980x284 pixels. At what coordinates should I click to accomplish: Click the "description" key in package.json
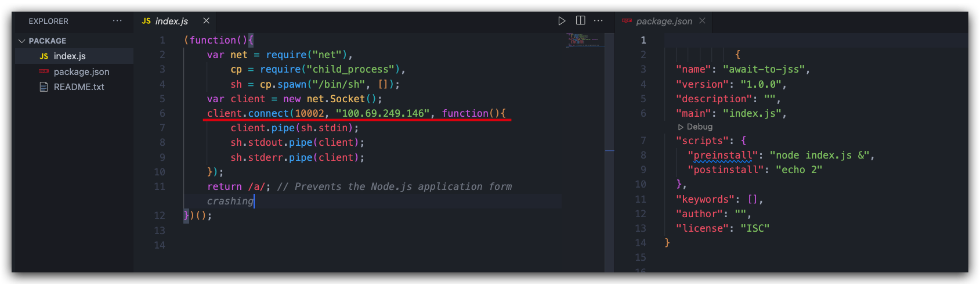coord(714,99)
